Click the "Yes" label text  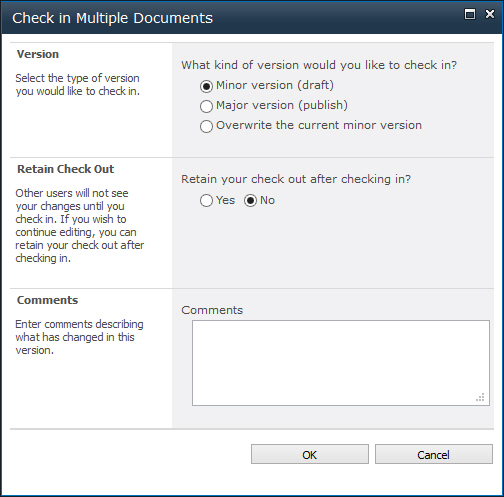pos(225,200)
